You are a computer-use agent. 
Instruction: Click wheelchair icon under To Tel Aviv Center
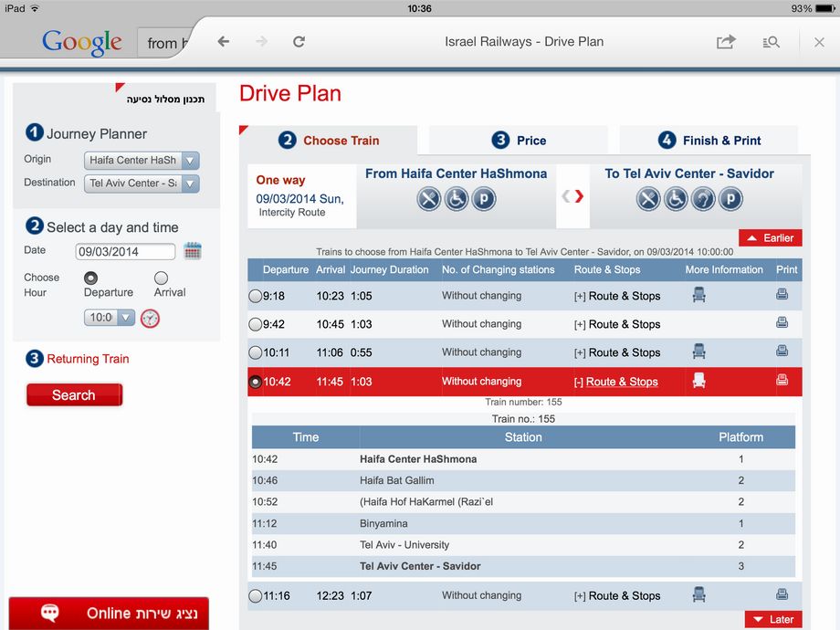click(676, 199)
